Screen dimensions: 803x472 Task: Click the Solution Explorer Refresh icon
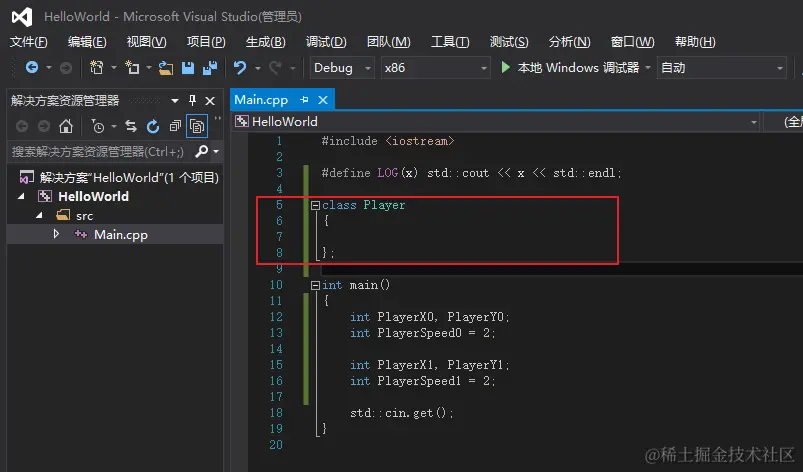coord(153,126)
